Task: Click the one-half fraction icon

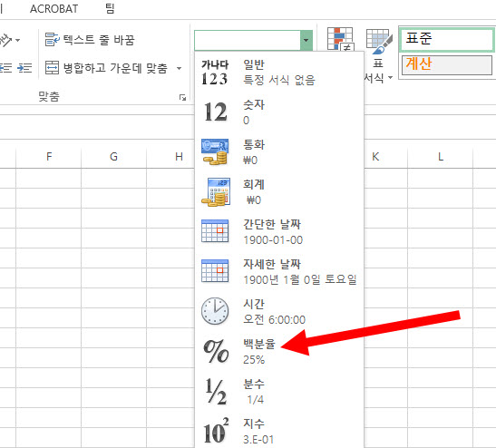Action: [x=216, y=392]
